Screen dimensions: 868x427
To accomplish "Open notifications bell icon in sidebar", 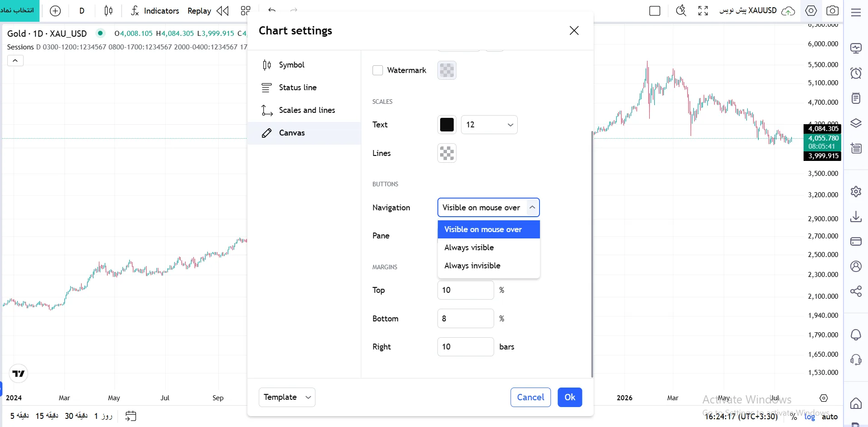I will pos(856,335).
